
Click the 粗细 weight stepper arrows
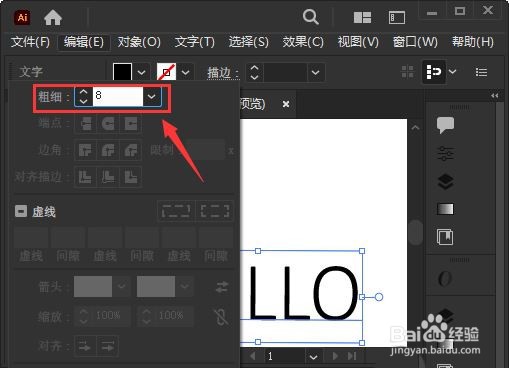(x=83, y=97)
